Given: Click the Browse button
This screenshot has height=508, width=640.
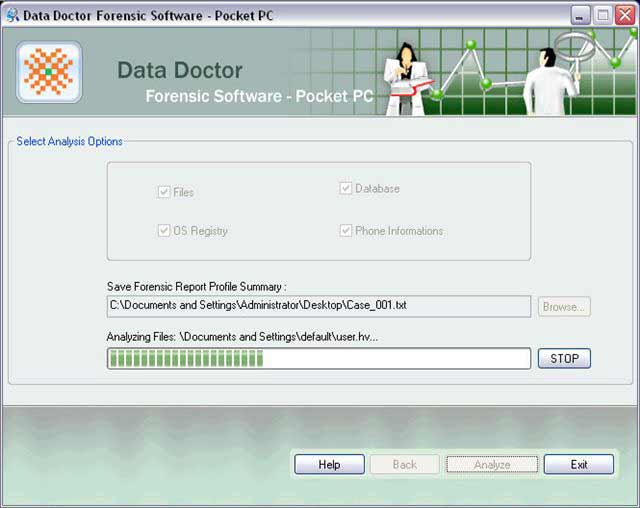Looking at the screenshot, I should (564, 306).
